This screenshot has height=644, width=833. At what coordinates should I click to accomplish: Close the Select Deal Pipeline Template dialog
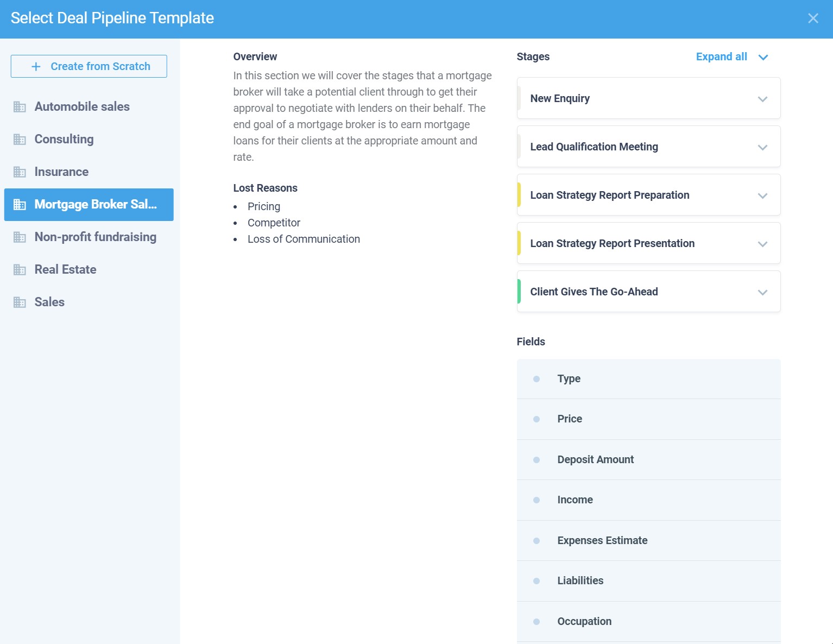click(x=813, y=18)
